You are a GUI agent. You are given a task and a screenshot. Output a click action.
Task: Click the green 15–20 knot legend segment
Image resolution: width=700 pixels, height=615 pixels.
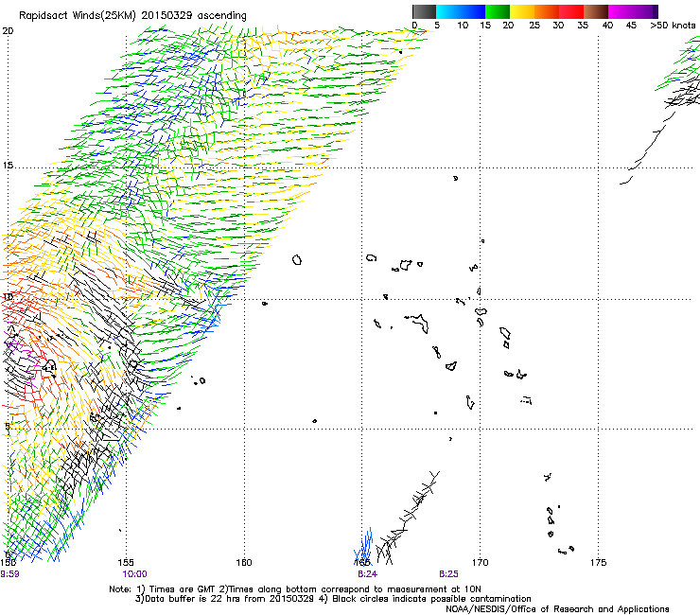[498, 11]
